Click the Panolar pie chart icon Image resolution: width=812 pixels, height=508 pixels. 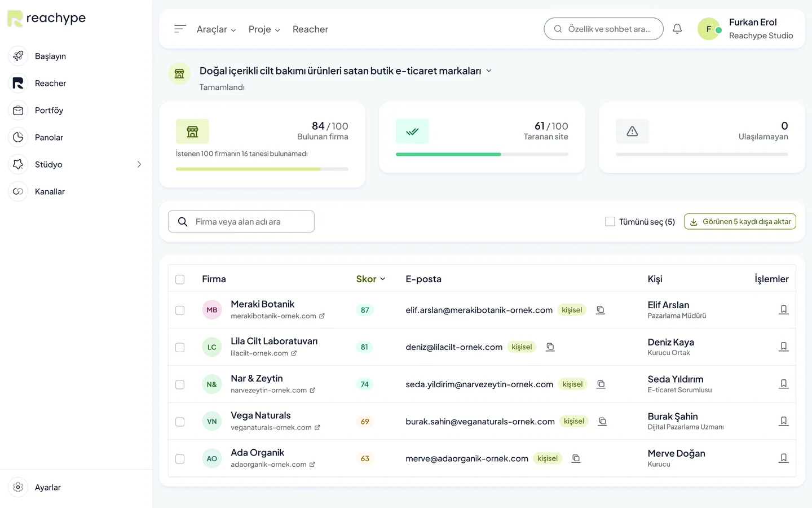pyautogui.click(x=18, y=137)
